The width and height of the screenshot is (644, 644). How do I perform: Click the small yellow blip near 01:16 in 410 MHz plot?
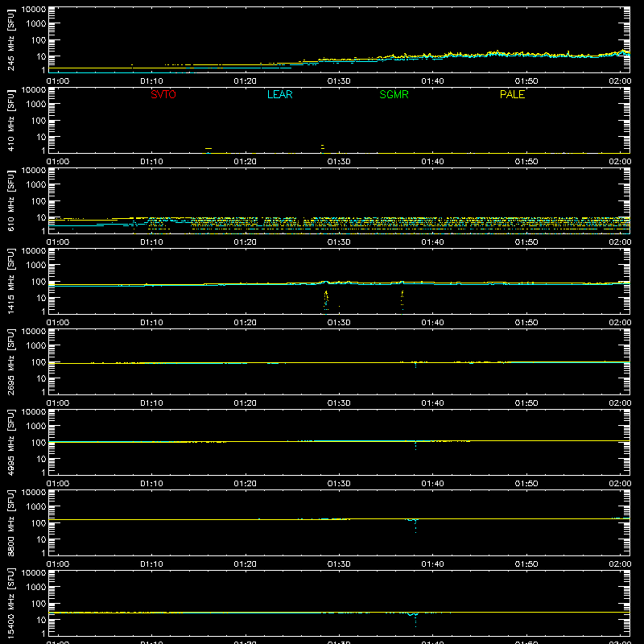208,148
